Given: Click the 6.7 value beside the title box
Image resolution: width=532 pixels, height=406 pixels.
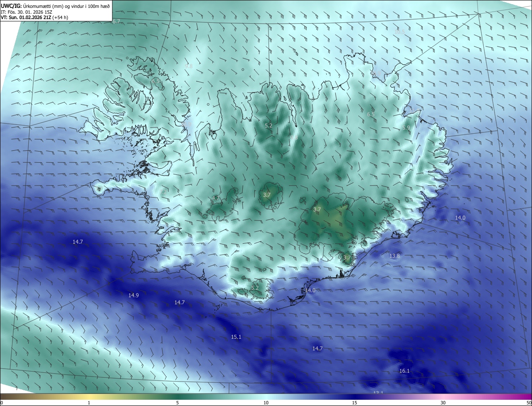Looking at the screenshot, I should click(x=116, y=21).
